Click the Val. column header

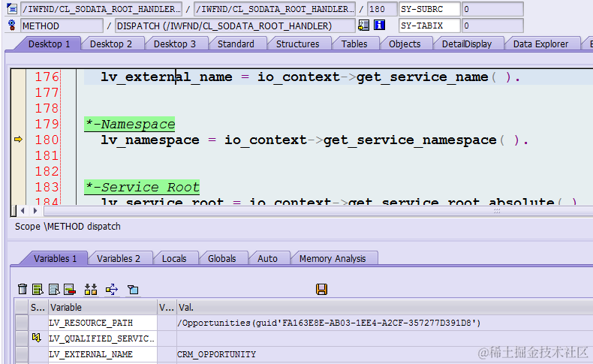[384, 307]
